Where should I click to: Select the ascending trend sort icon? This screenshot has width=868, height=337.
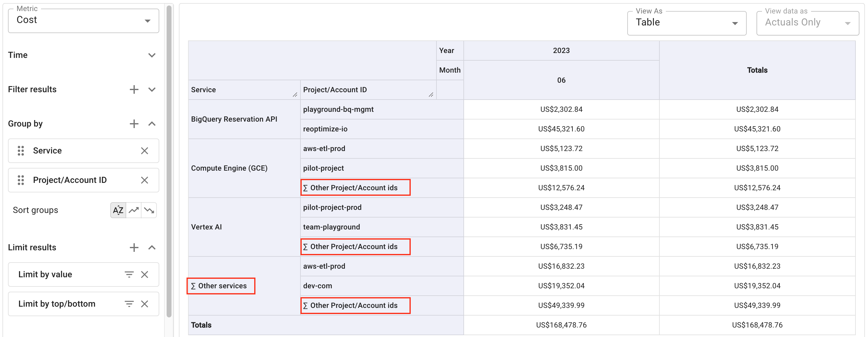tap(134, 210)
